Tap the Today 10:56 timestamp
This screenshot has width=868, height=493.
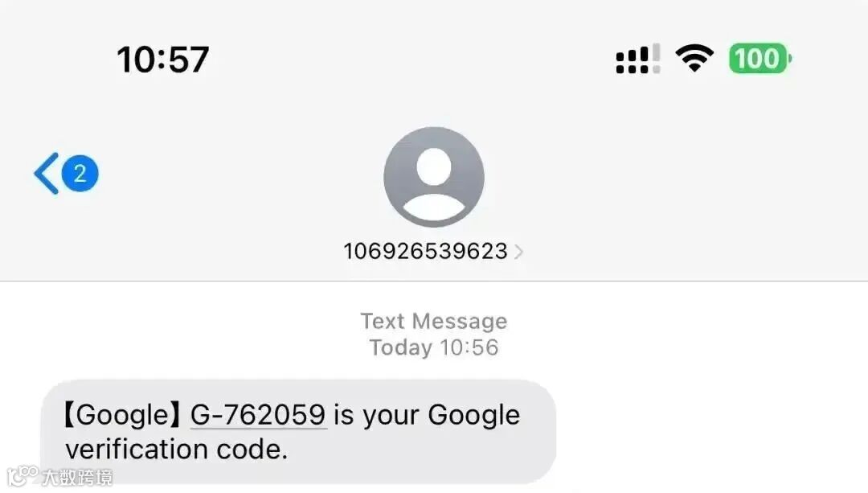[x=434, y=348]
